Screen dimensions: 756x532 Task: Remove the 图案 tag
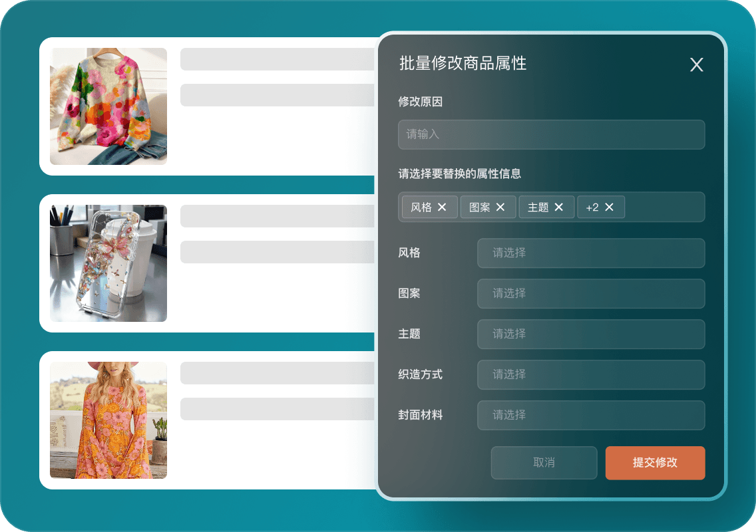[500, 207]
